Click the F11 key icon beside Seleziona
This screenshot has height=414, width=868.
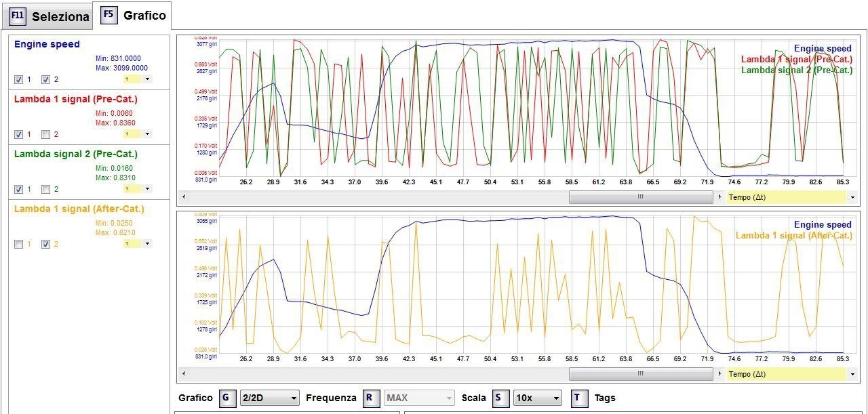pyautogui.click(x=18, y=16)
